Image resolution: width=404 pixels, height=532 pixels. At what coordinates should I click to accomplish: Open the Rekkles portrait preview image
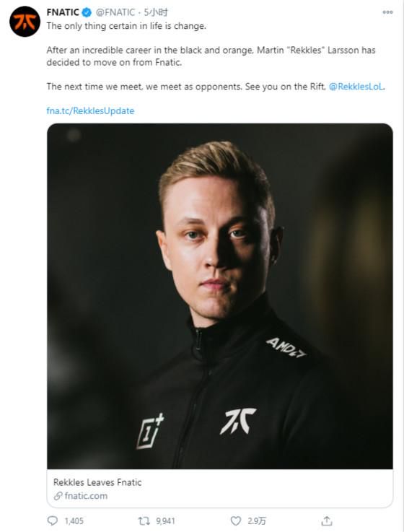tap(220, 296)
